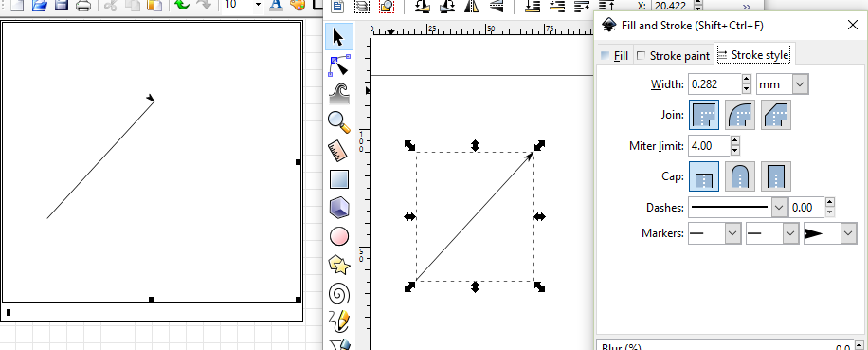Choose the round join option

(x=739, y=115)
